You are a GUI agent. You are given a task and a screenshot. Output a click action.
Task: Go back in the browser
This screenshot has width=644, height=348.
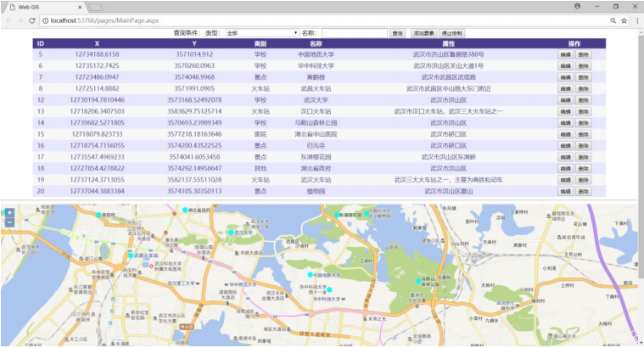(x=8, y=20)
